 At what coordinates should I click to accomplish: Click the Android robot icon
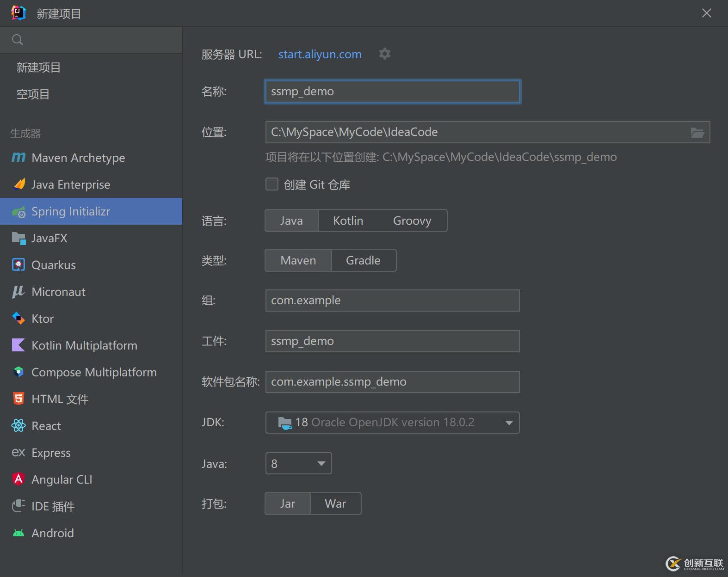19,533
